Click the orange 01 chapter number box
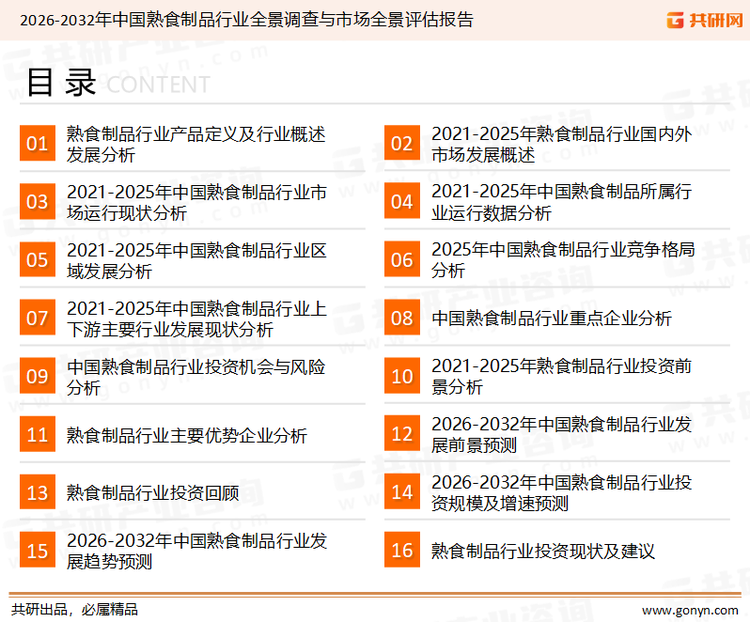The height and width of the screenshot is (622, 750). pos(37,144)
